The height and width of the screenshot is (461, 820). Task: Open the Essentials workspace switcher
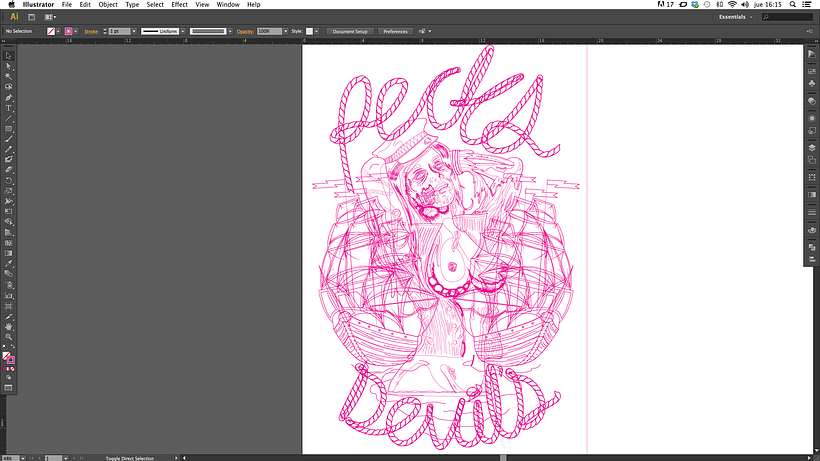coord(735,17)
